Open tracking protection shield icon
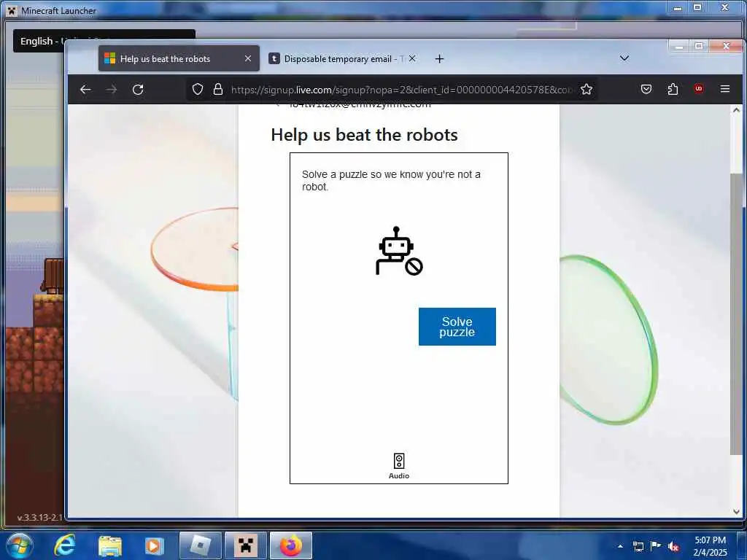 click(x=197, y=90)
